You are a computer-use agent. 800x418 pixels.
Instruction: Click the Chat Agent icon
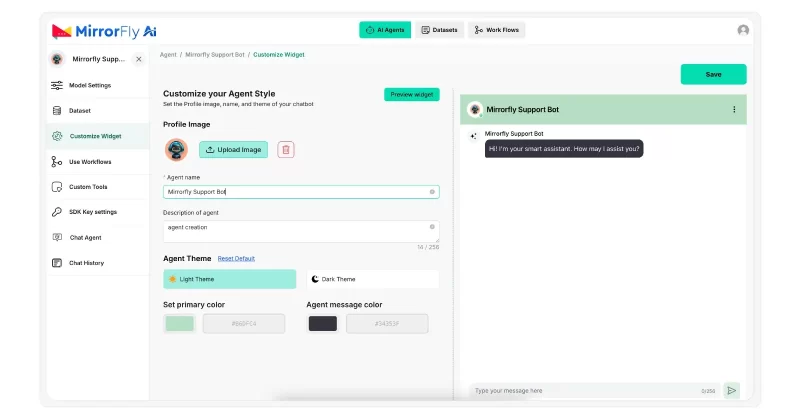pos(57,237)
